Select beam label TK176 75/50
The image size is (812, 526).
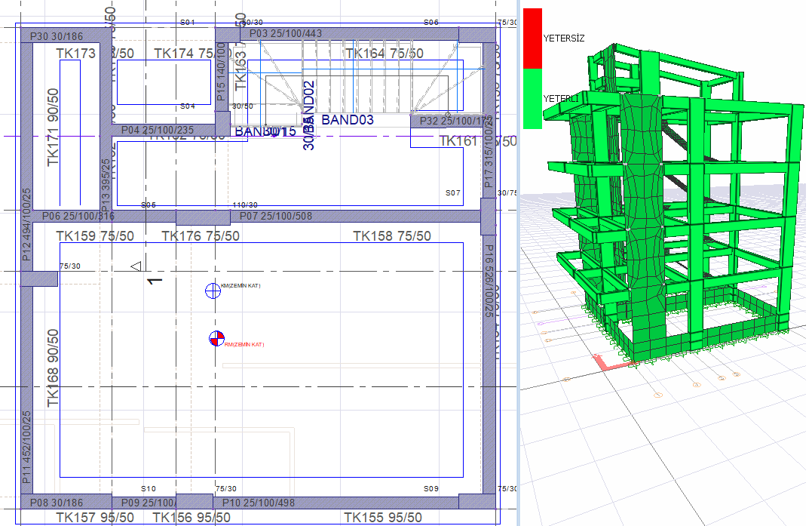(201, 236)
